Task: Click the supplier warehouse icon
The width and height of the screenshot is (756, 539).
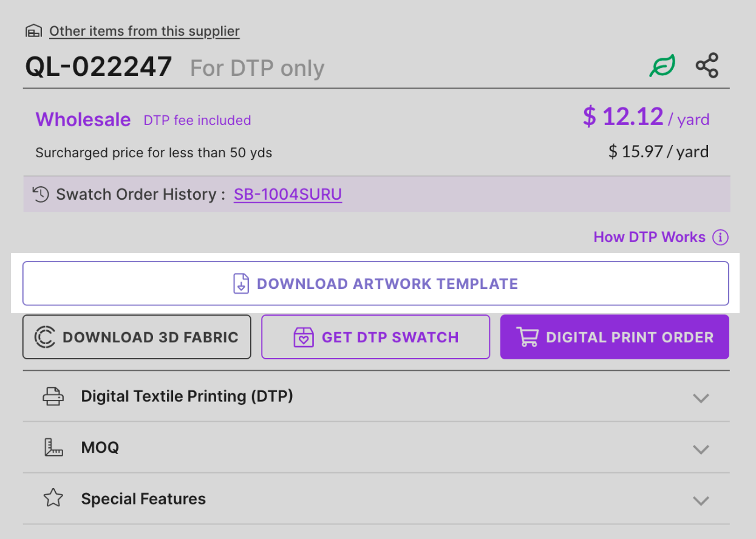Action: pos(33,31)
